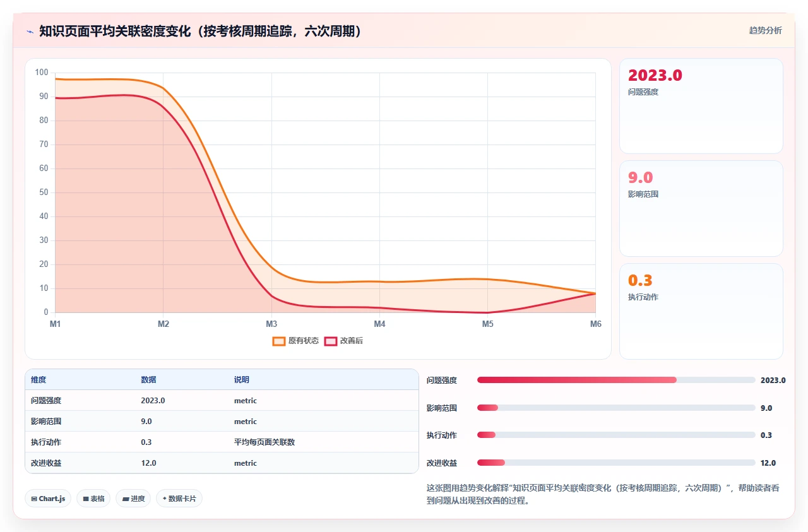Click the 12.0 value in table
Screen dimensions: 808x532
point(148,463)
